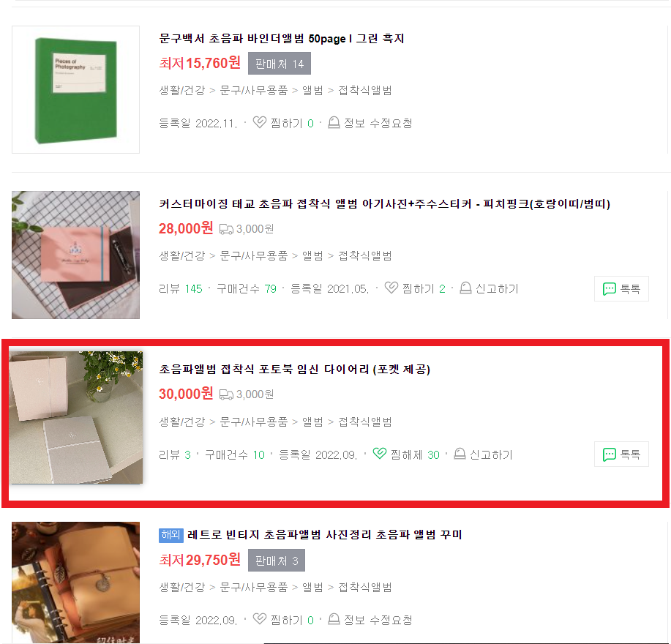Click the pink album on checkered cloth thumbnail
The image size is (671, 644).
pyautogui.click(x=76, y=255)
